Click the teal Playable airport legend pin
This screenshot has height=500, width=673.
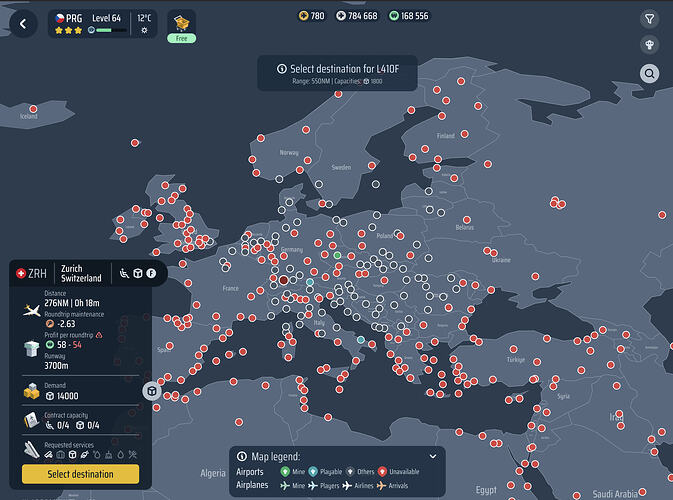click(x=313, y=472)
